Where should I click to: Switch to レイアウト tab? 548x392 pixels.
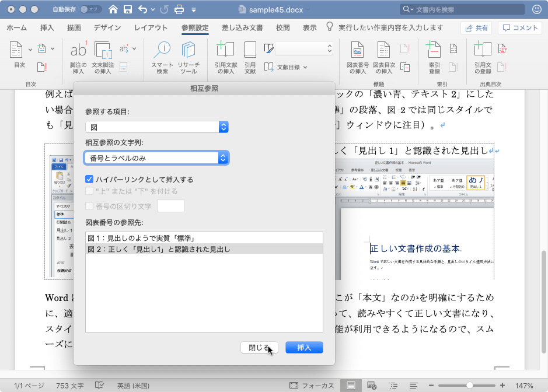[151, 27]
